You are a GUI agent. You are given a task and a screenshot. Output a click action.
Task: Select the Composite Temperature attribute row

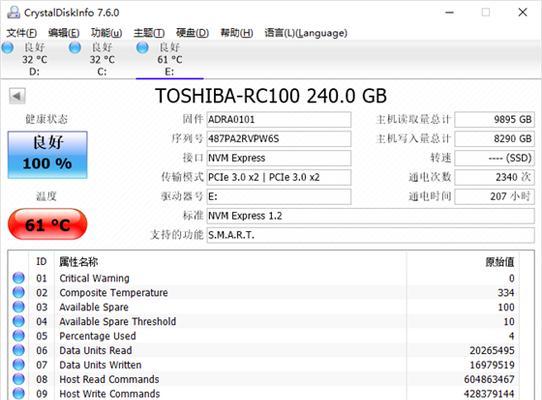[x=264, y=292]
